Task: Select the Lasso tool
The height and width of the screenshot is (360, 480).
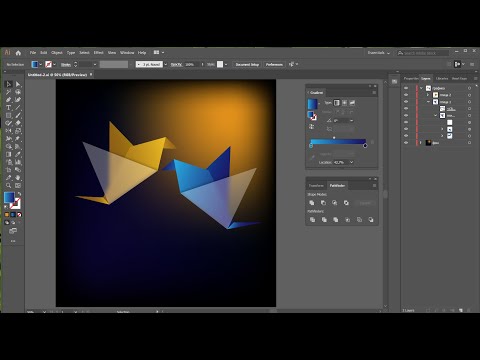Action: (x=18, y=92)
